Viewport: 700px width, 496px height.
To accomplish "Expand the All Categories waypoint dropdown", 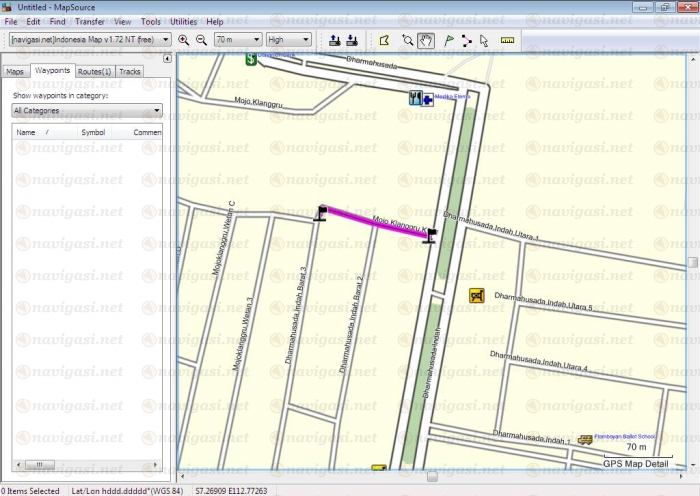I will click(157, 110).
